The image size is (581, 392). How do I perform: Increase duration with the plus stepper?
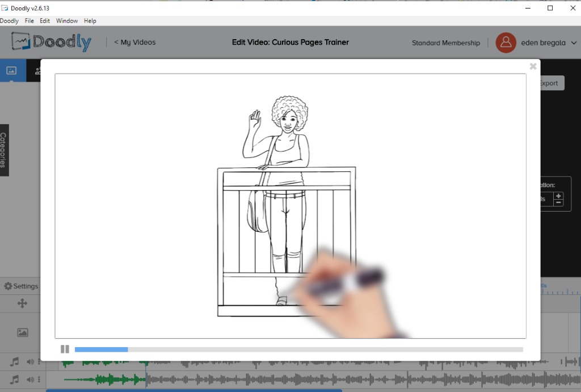pos(559,196)
